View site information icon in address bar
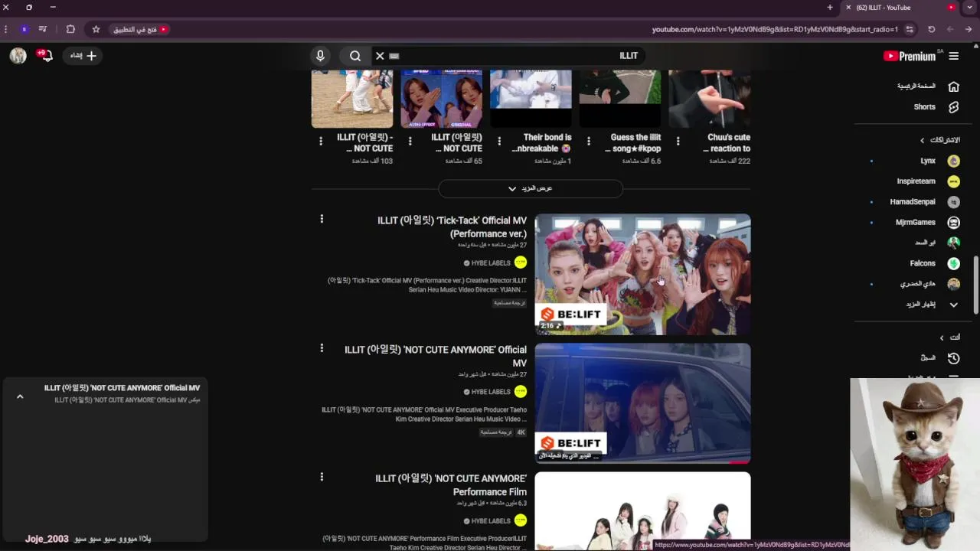 (910, 29)
